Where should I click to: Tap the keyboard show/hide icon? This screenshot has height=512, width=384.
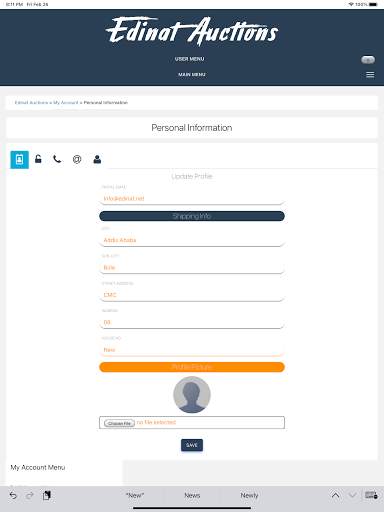coord(371,495)
